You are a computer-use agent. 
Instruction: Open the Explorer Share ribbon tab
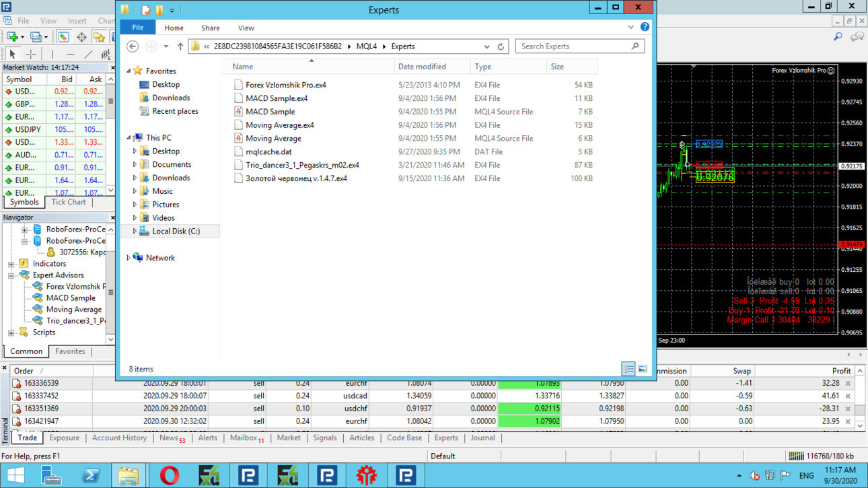[x=210, y=28]
